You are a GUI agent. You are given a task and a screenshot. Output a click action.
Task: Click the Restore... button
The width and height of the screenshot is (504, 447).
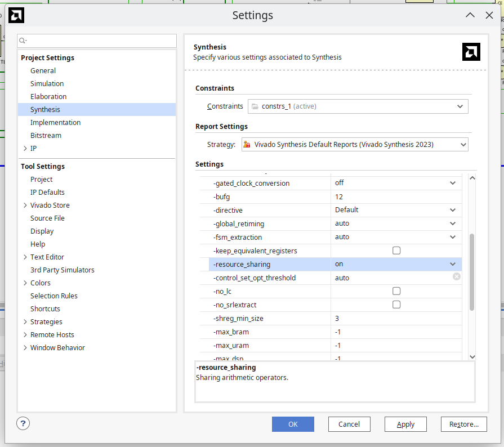(x=464, y=424)
